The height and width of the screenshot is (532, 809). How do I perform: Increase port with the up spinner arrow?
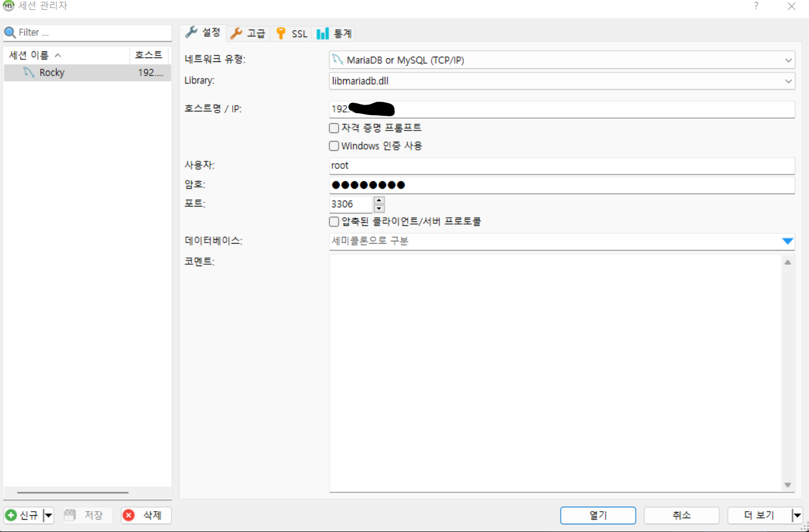coord(379,200)
